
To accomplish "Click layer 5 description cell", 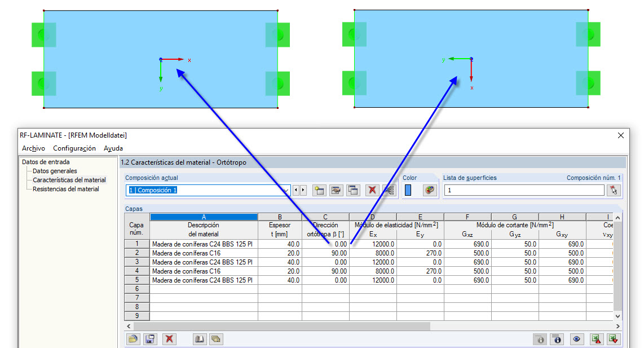I will coord(204,280).
